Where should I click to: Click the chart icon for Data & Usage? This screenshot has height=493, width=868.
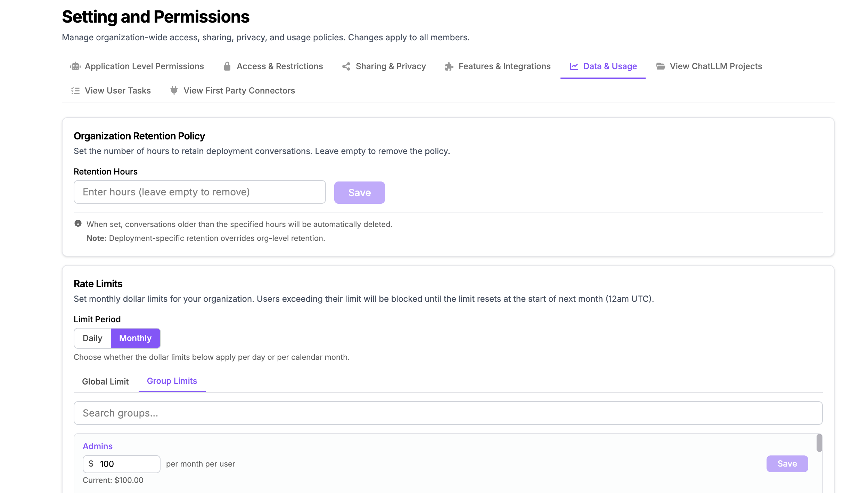click(x=574, y=66)
